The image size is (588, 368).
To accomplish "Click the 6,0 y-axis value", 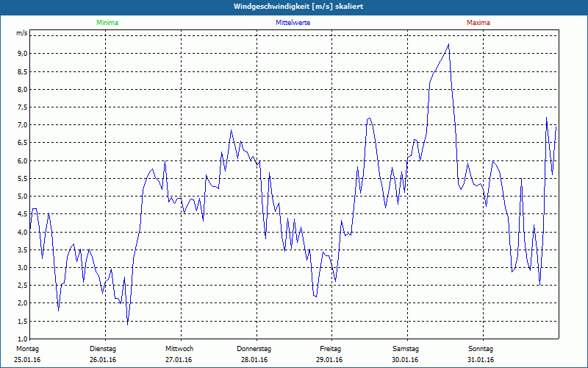I will click(22, 160).
